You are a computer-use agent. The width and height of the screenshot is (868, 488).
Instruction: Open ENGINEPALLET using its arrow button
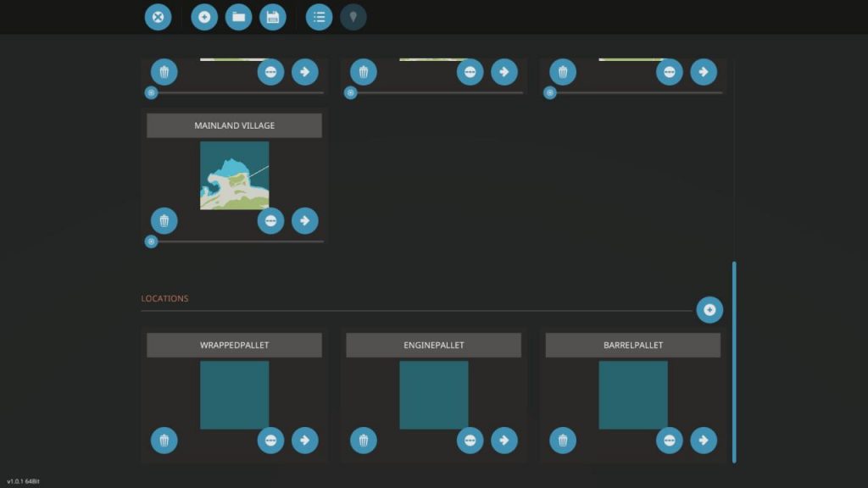point(504,441)
